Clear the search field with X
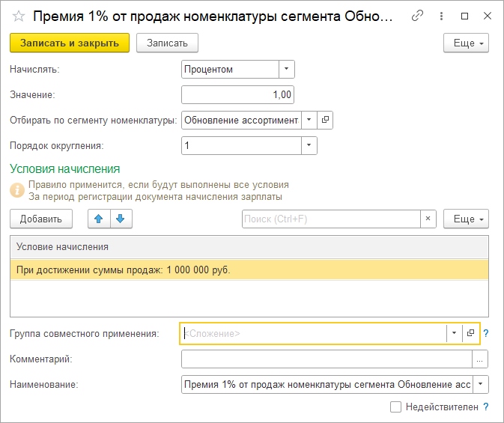The image size is (504, 423). pyautogui.click(x=429, y=219)
